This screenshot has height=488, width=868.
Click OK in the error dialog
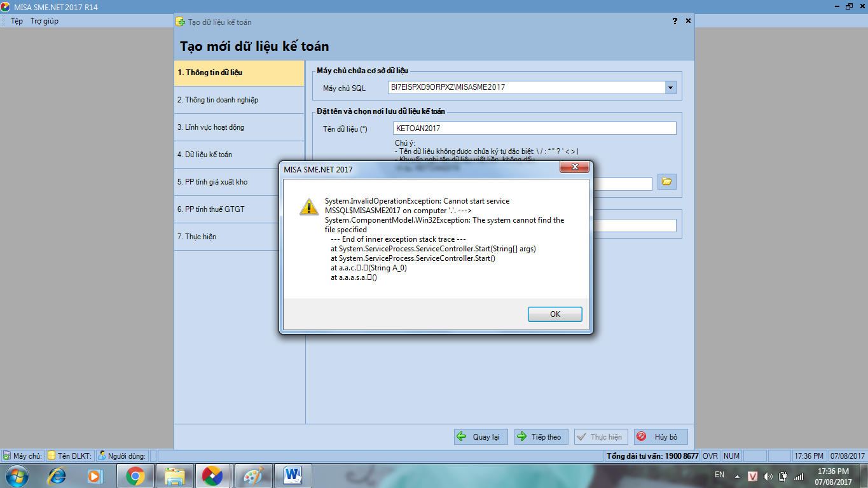click(x=555, y=314)
